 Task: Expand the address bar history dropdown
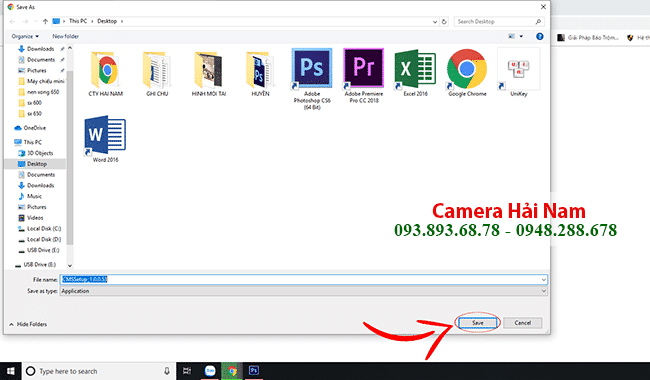click(435, 22)
